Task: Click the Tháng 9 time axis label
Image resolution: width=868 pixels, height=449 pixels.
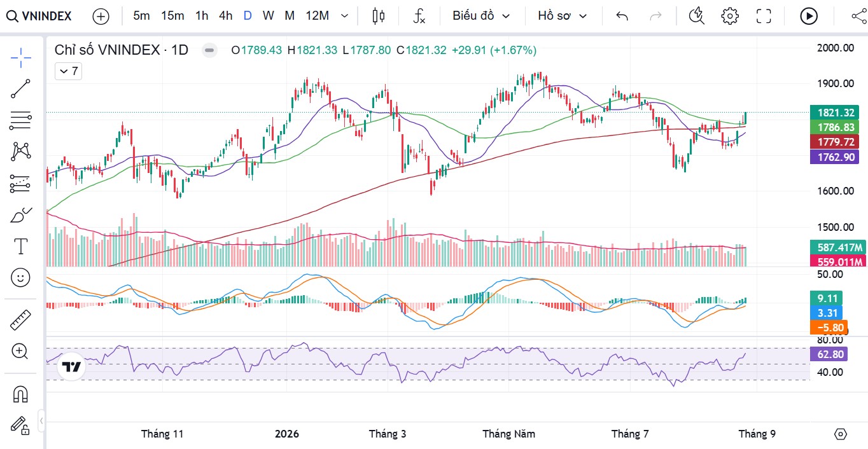Action: (757, 434)
